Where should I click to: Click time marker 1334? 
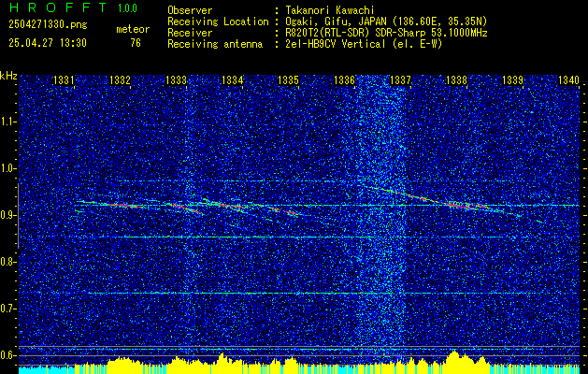[232, 80]
